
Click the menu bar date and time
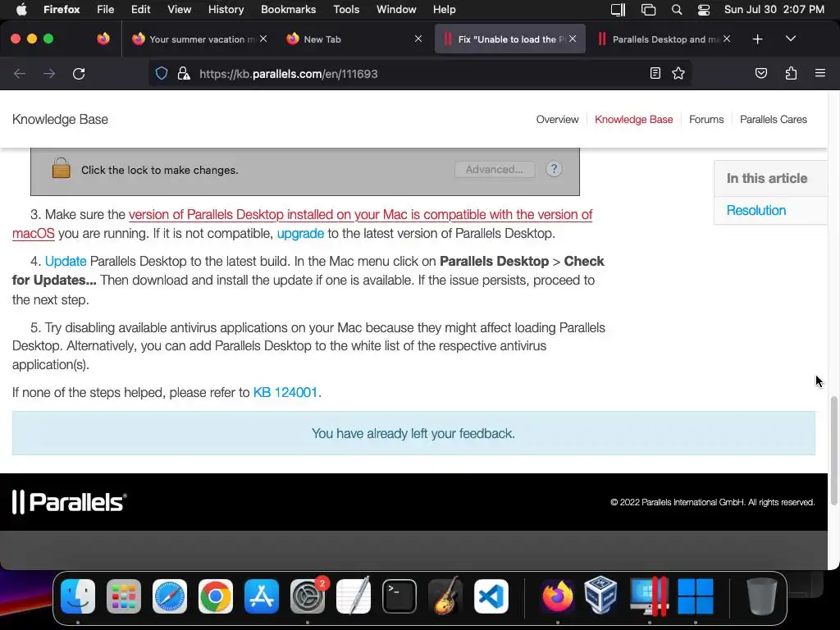[x=774, y=9]
